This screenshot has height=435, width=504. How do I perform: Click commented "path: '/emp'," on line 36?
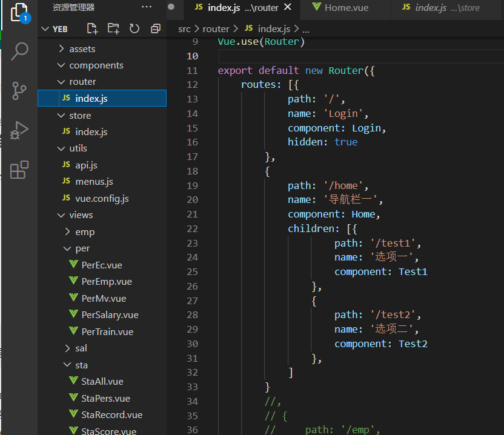[343, 430]
